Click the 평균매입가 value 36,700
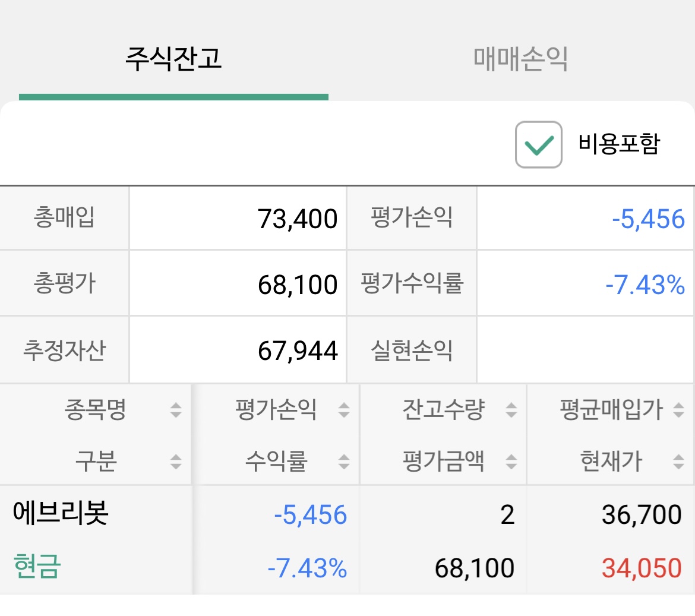 [x=642, y=515]
